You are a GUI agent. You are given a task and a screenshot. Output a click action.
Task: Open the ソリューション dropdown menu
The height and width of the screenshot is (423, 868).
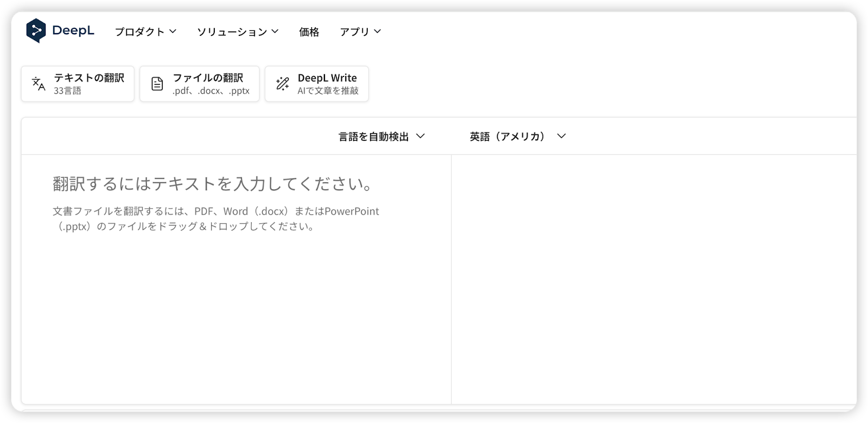point(238,31)
